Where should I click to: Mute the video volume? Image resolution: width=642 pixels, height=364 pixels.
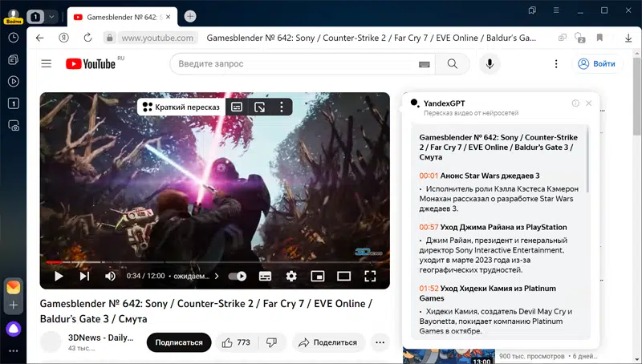click(110, 276)
